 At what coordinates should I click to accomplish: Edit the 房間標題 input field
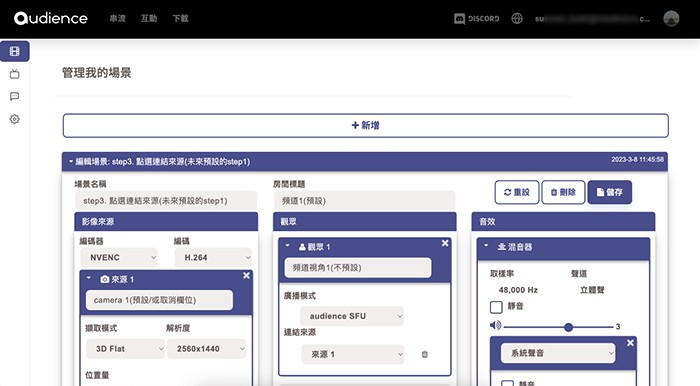coord(364,201)
